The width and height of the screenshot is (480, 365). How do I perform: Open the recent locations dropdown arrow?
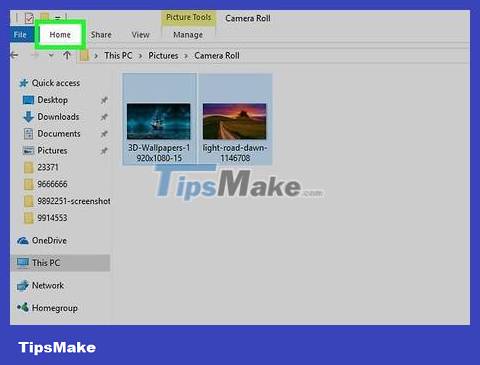pos(51,55)
